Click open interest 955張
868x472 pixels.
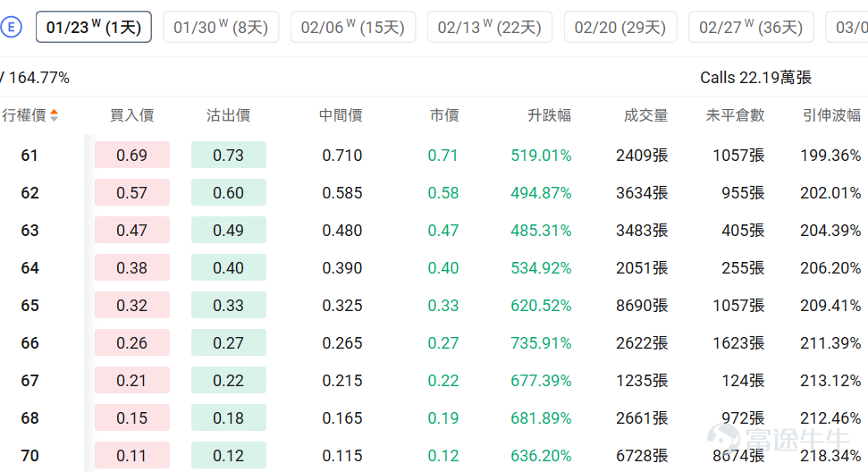click(x=743, y=193)
